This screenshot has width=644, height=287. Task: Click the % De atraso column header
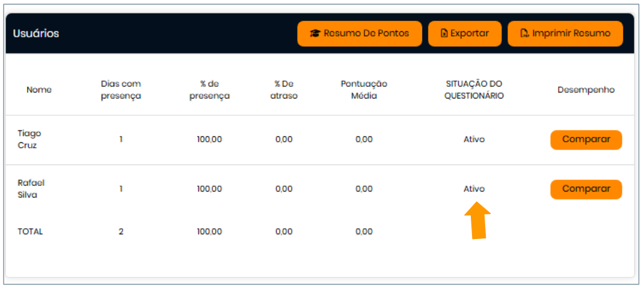284,89
